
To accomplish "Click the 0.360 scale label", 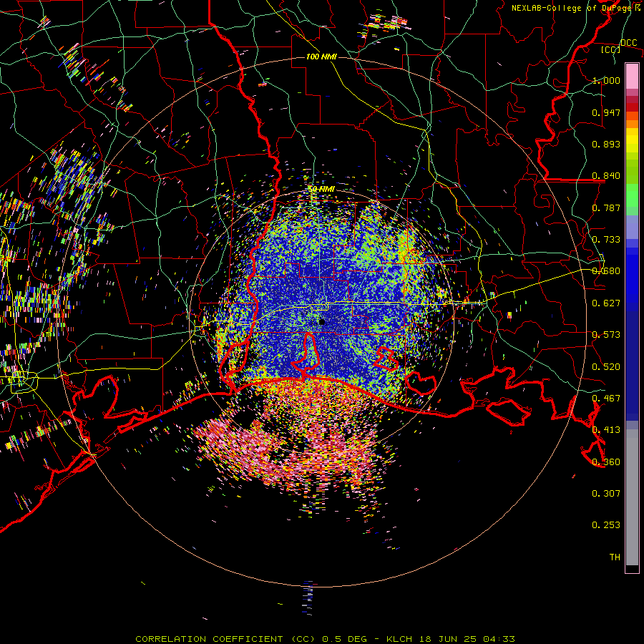I will pyautogui.click(x=606, y=462).
